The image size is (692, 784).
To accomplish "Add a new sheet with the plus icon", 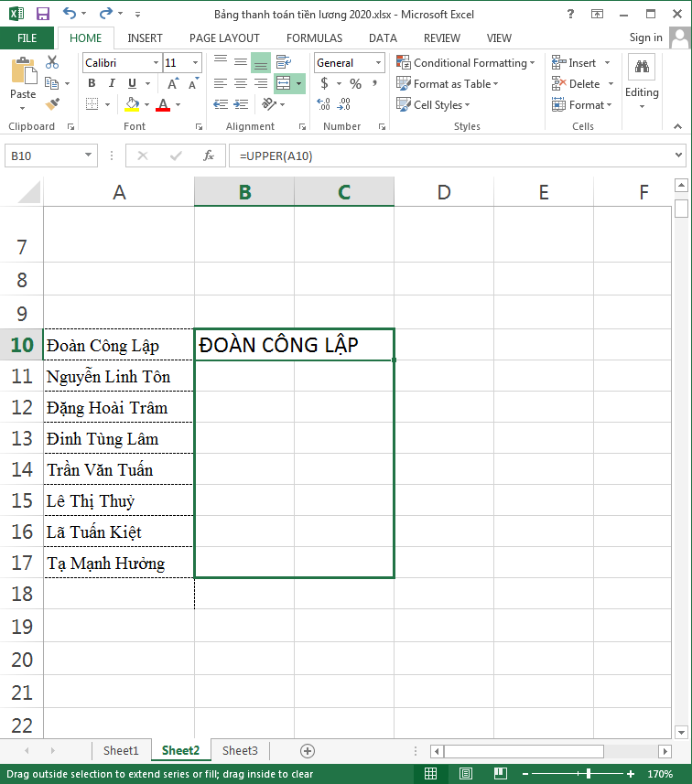I will 308,751.
